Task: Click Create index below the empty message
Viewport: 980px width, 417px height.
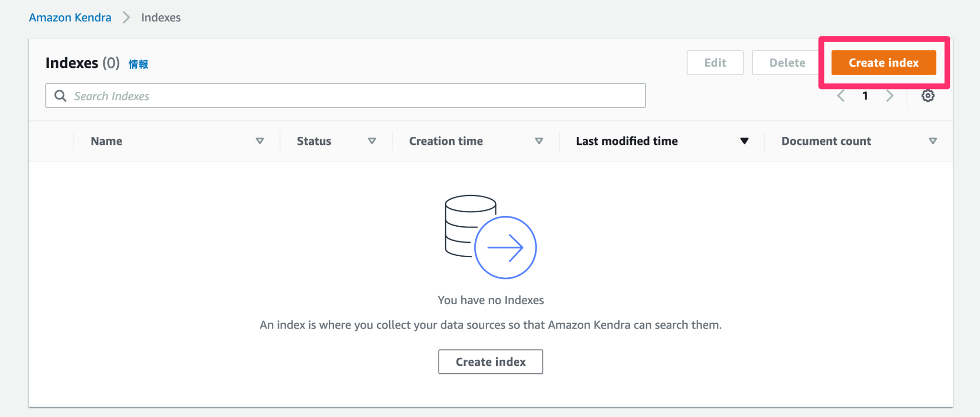Action: [x=490, y=362]
